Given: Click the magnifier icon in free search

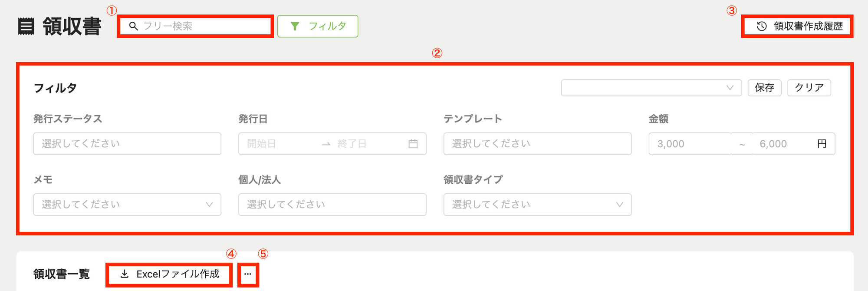Looking at the screenshot, I should click(x=134, y=26).
